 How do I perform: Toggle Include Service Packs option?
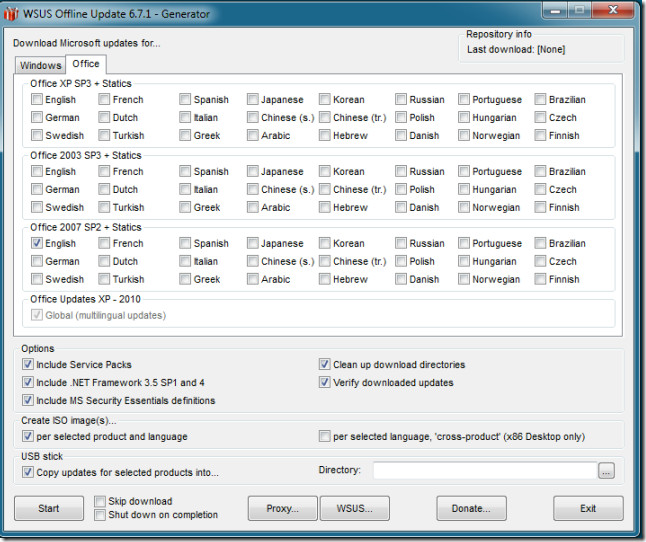(x=28, y=364)
